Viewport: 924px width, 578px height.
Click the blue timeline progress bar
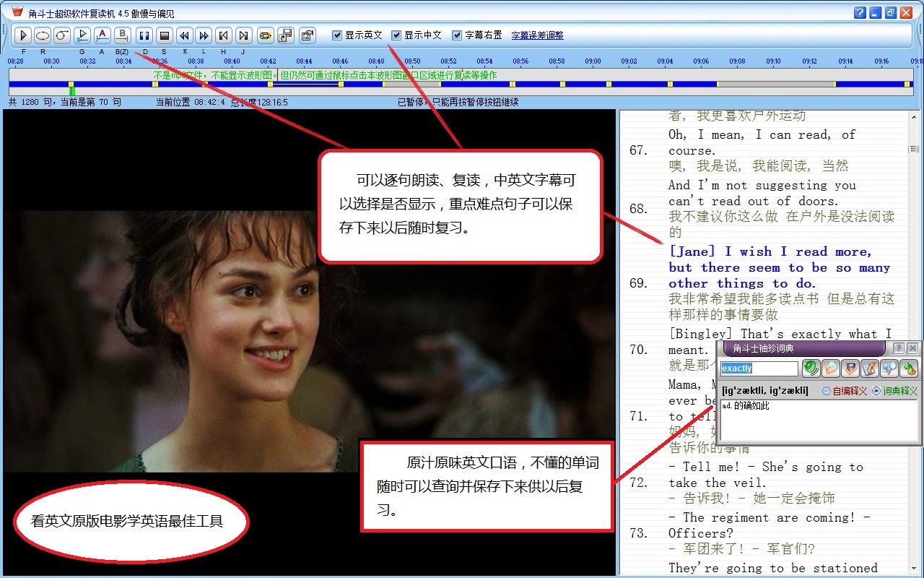(x=462, y=85)
